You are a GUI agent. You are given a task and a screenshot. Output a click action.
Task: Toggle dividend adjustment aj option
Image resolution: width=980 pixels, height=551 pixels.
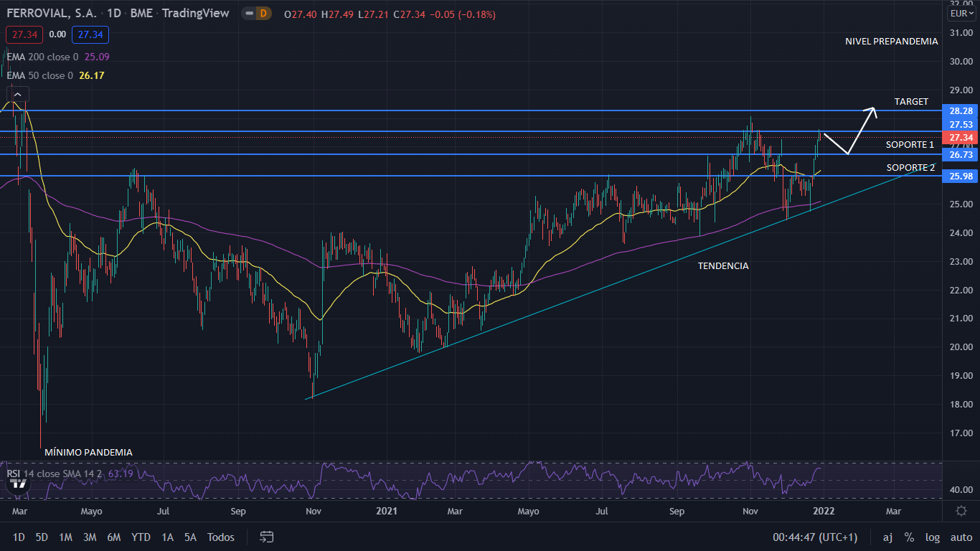coord(887,537)
